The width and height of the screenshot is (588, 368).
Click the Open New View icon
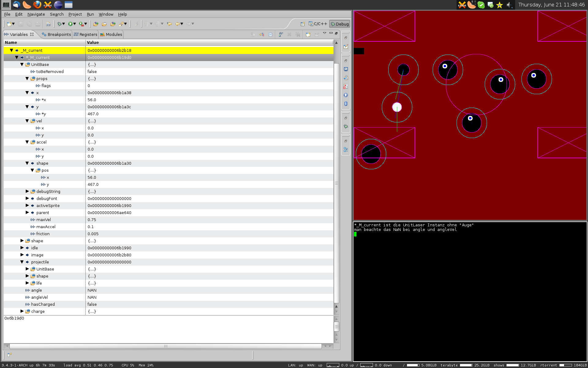(x=308, y=34)
